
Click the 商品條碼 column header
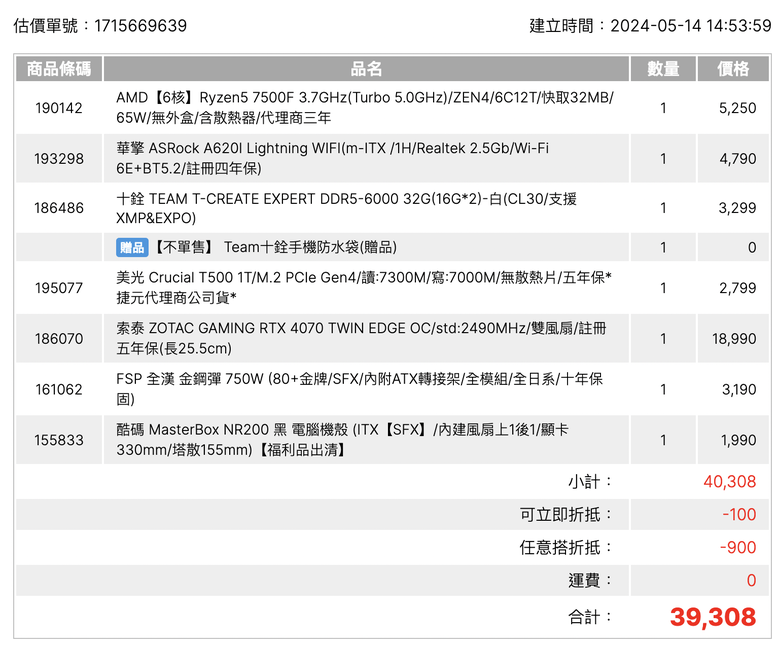click(x=59, y=69)
